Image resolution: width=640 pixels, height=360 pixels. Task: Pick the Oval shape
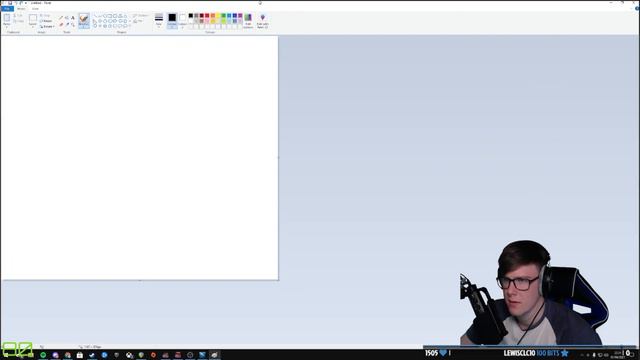(105, 16)
